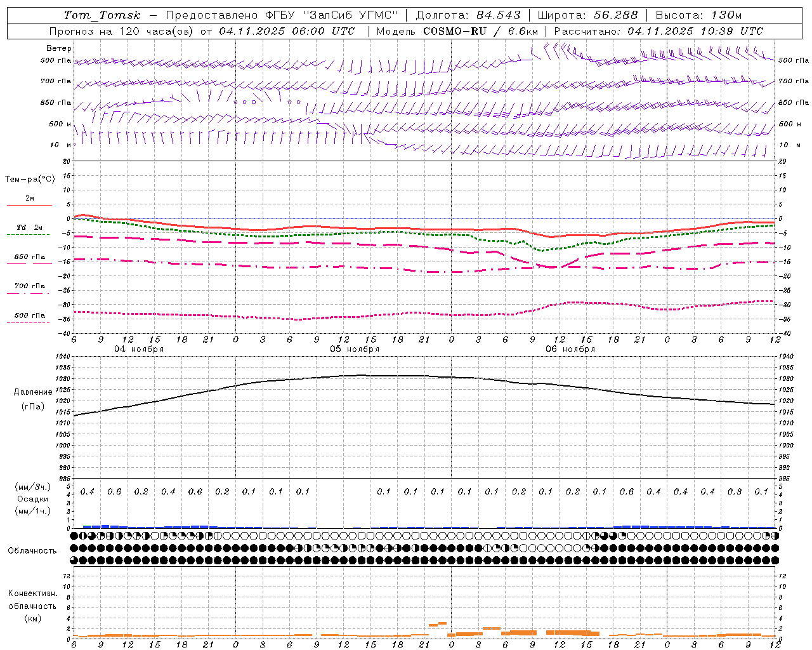The height and width of the screenshot is (650, 812).
Task: Click the (мм/1ч.) units label
Action: click(33, 511)
